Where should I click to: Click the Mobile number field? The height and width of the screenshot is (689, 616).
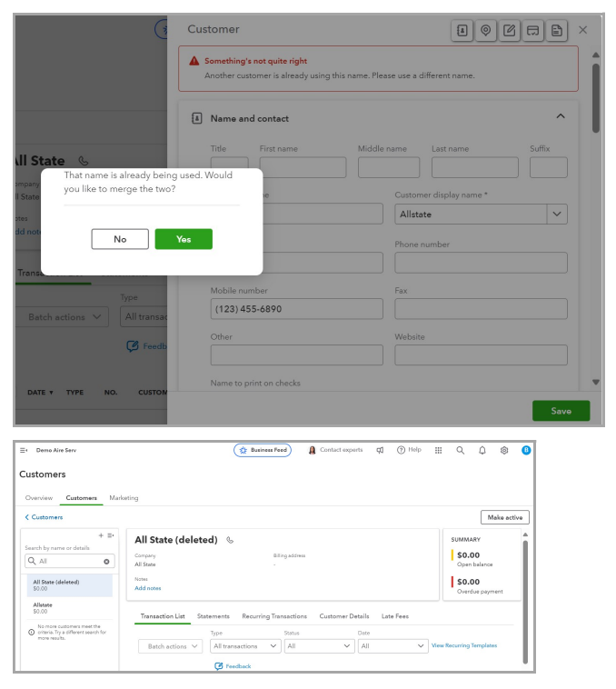pos(297,309)
